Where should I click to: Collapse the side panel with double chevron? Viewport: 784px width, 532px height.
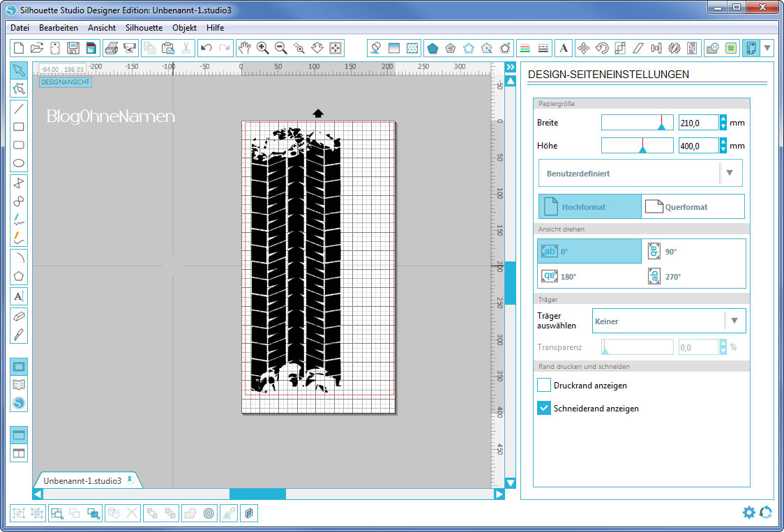(510, 67)
